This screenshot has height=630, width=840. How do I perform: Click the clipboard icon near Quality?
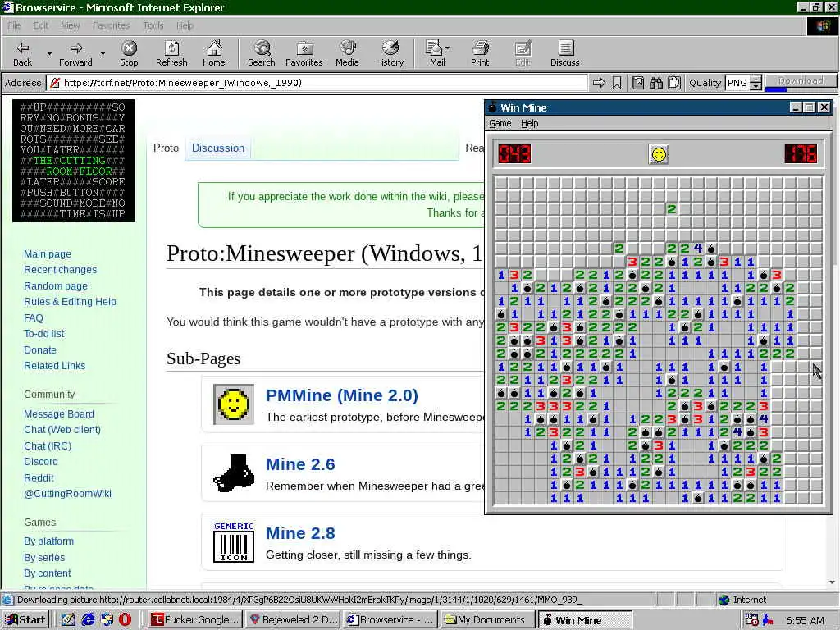(x=674, y=83)
